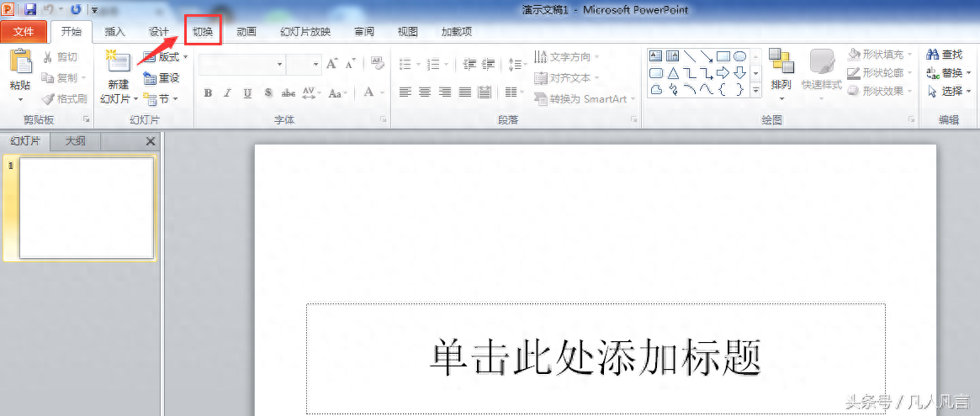Align text left in paragraph group
The image size is (980, 416).
[x=405, y=92]
